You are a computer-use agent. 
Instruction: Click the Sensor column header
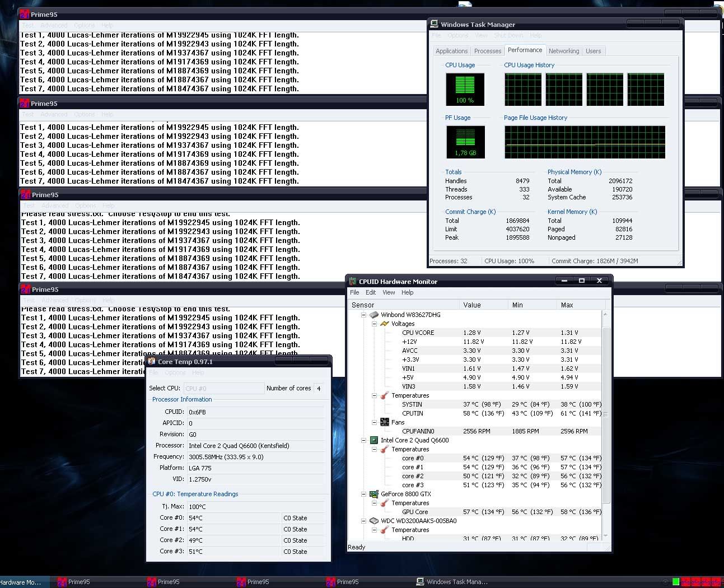403,305
